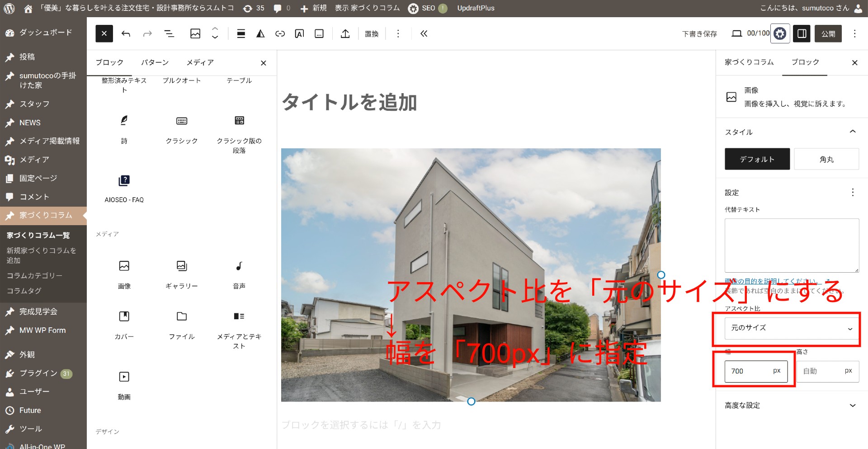This screenshot has height=449, width=868.
Task: Collapse the スタイル panel section
Action: tap(853, 132)
